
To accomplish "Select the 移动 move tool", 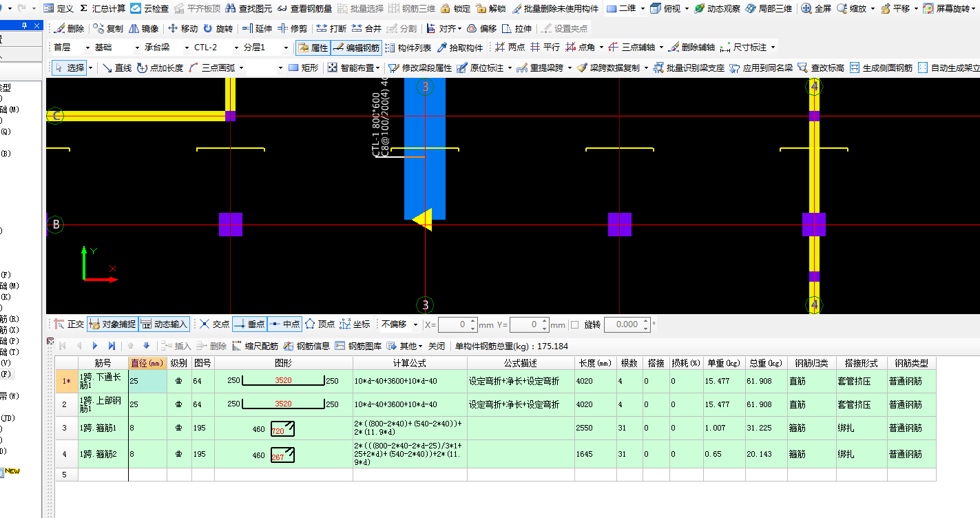I will [x=183, y=28].
